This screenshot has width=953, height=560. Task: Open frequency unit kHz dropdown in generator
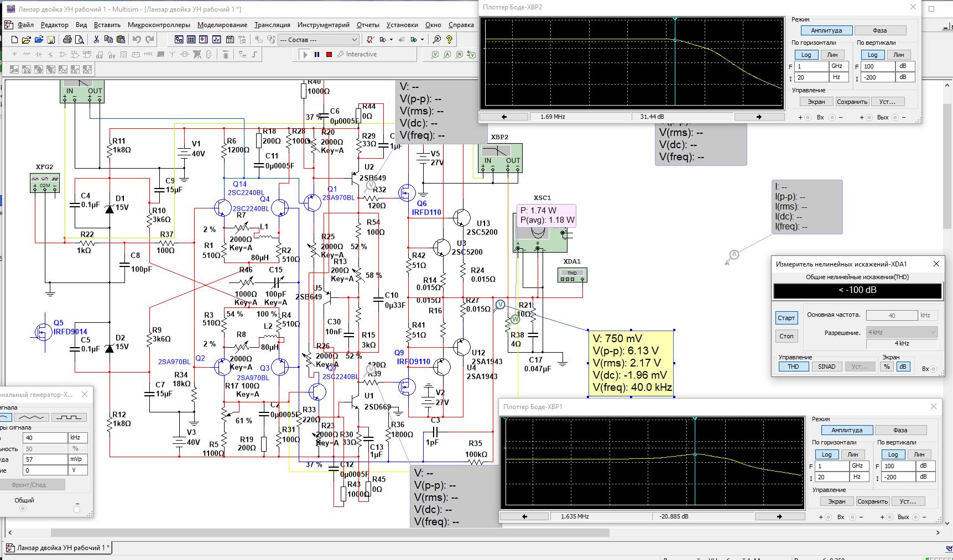[77, 437]
